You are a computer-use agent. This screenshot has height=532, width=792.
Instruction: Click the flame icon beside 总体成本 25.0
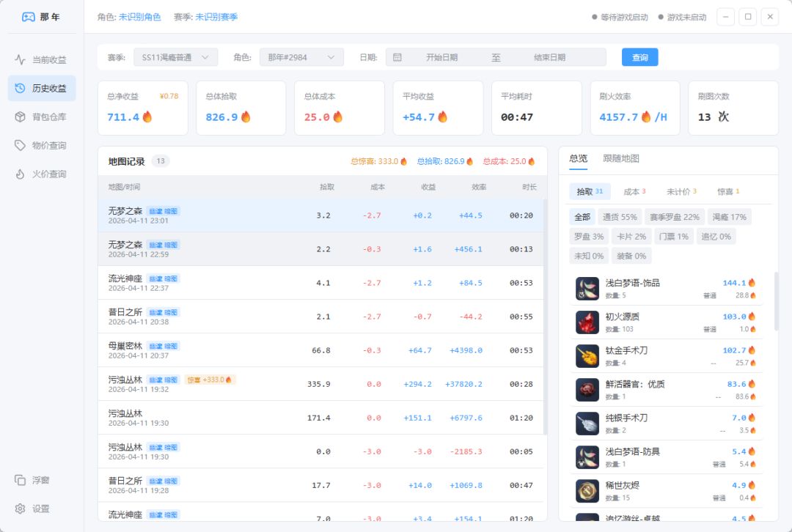click(x=337, y=117)
